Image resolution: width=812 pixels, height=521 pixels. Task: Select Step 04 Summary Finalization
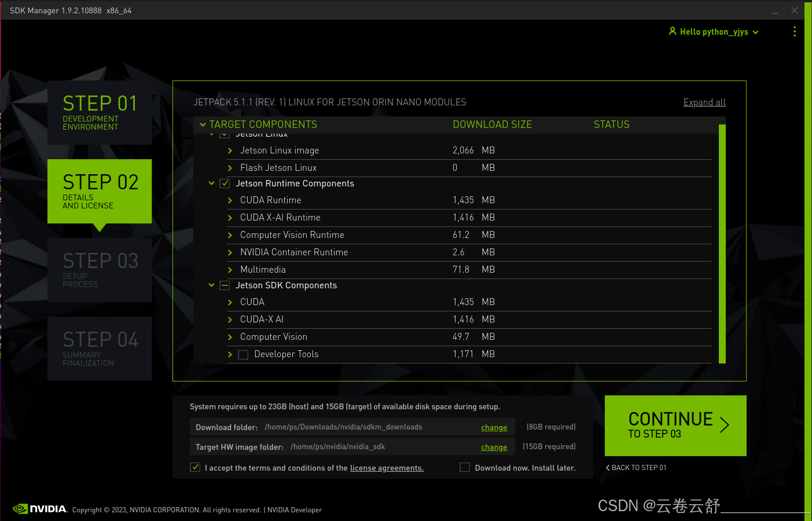[x=100, y=348]
